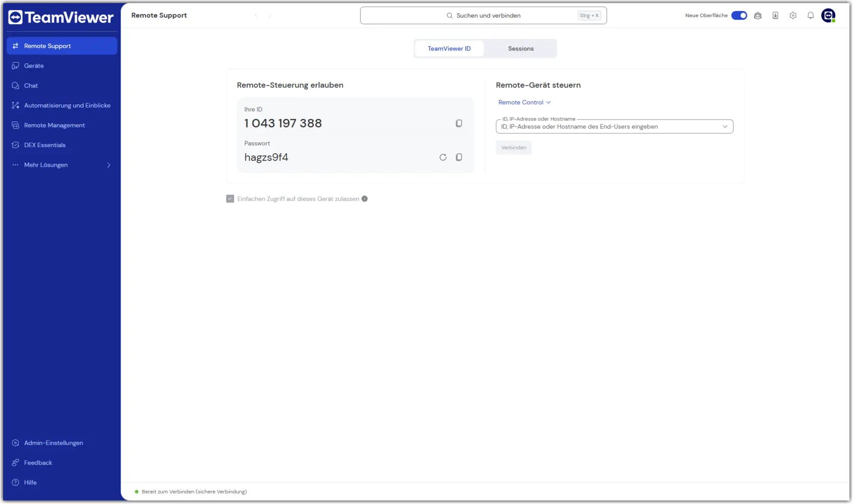Open the Feedback page

(62, 463)
